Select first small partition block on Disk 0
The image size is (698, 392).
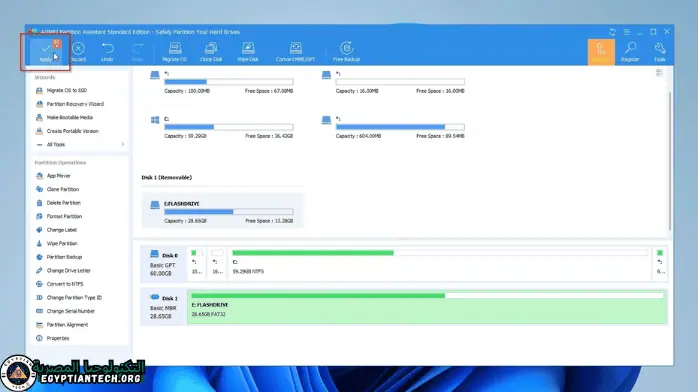coord(197,263)
